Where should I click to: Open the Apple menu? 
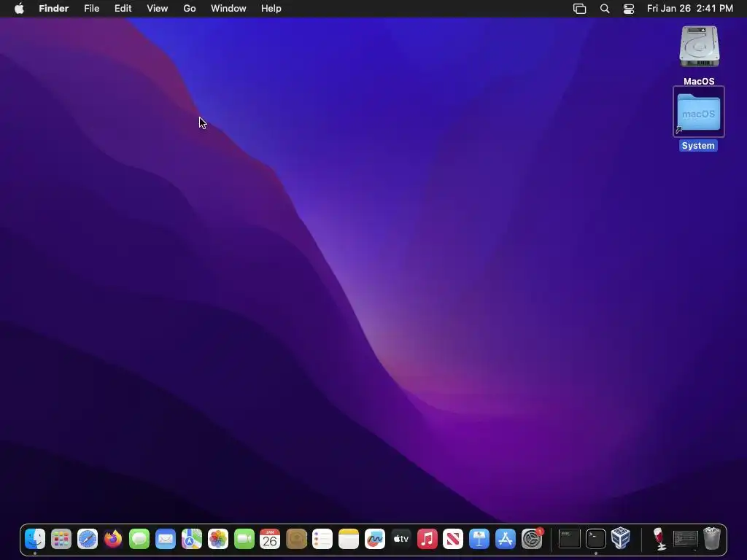tap(19, 9)
